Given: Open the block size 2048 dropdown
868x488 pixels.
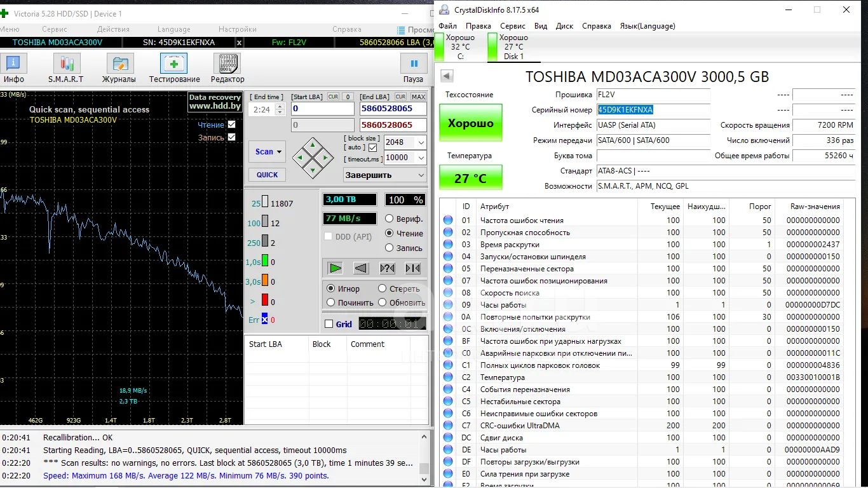Looking at the screenshot, I should (421, 142).
